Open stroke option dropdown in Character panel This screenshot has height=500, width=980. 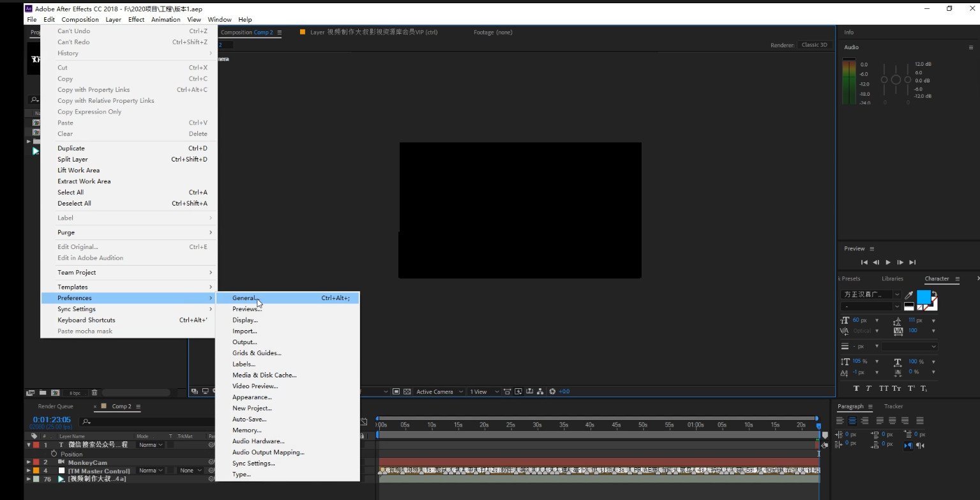click(909, 346)
